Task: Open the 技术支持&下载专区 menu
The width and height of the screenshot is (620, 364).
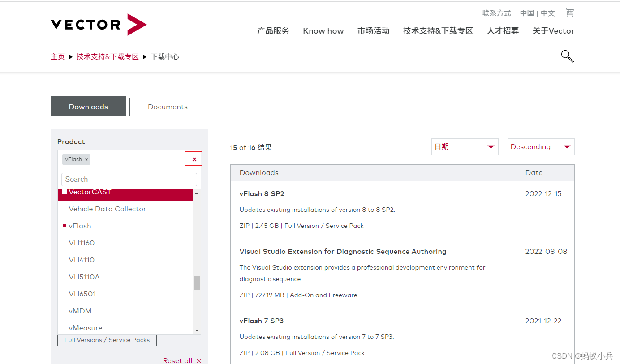Action: click(438, 31)
